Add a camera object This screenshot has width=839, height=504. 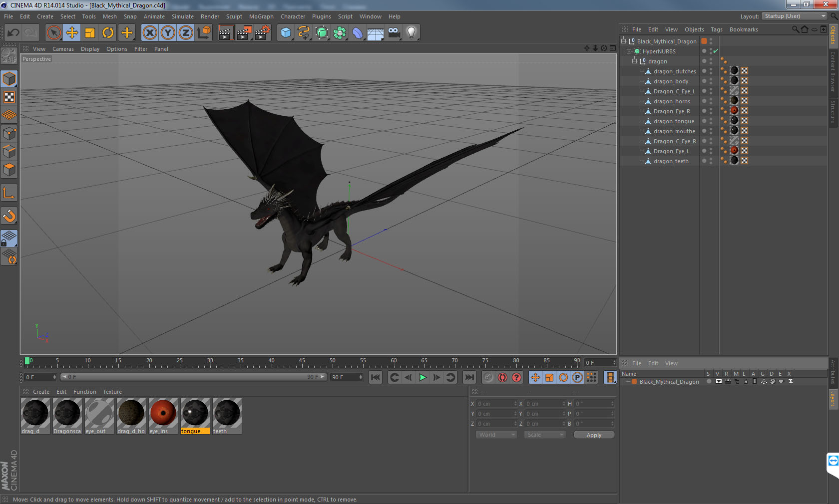pos(394,33)
